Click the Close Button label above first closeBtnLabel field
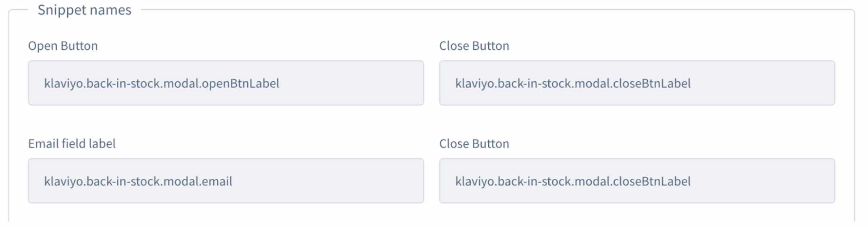The image size is (868, 228). pos(474,46)
